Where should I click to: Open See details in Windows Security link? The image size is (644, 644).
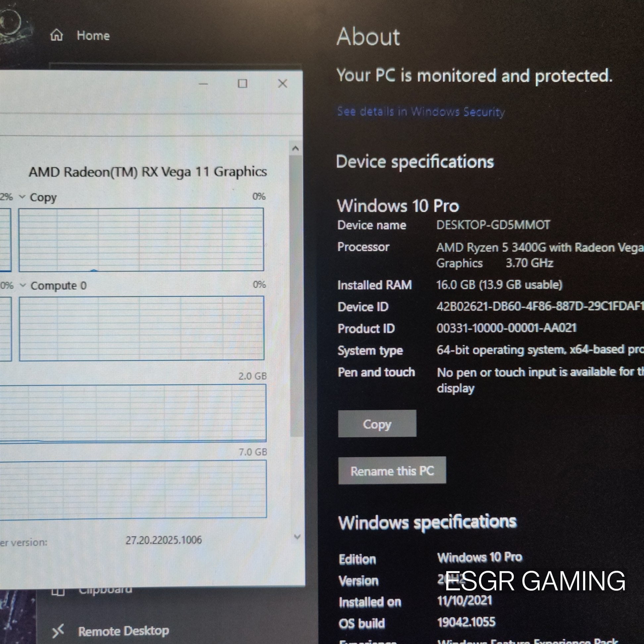pos(421,111)
